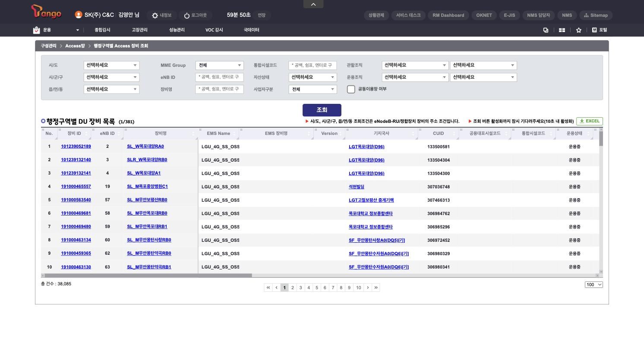The height and width of the screenshot is (350, 644).
Task: Open device ID 101239052189 link
Action: point(76,147)
